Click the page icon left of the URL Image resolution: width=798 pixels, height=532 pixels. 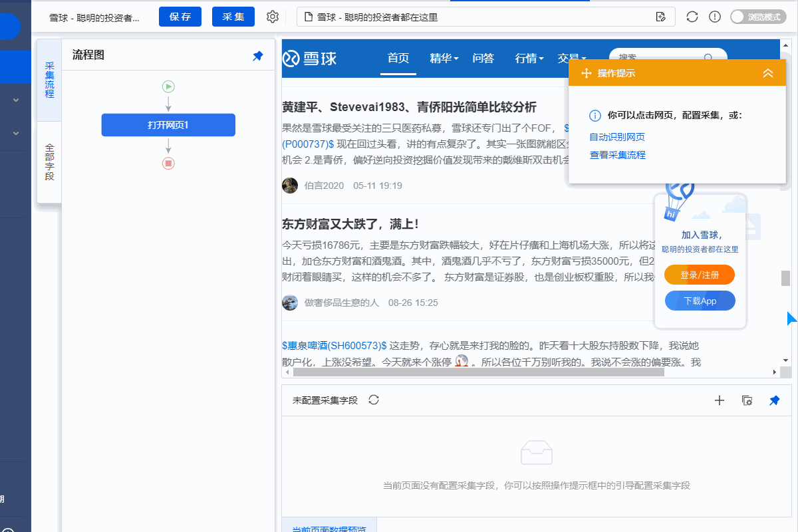pyautogui.click(x=309, y=17)
